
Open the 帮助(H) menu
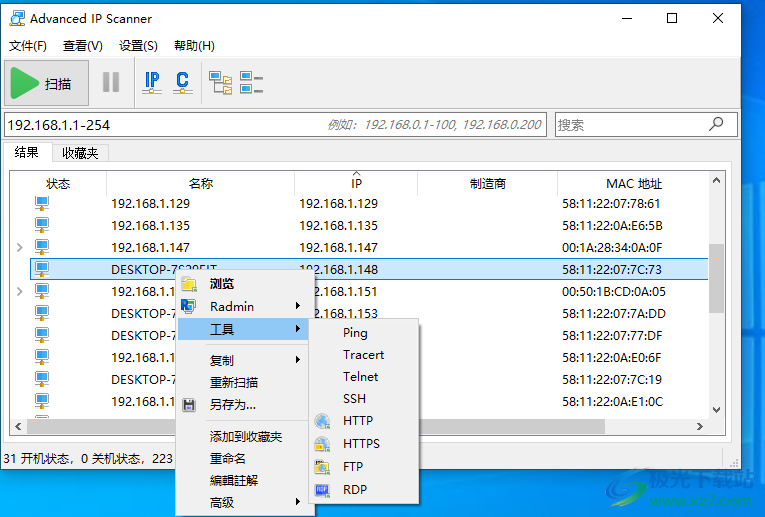pyautogui.click(x=194, y=46)
